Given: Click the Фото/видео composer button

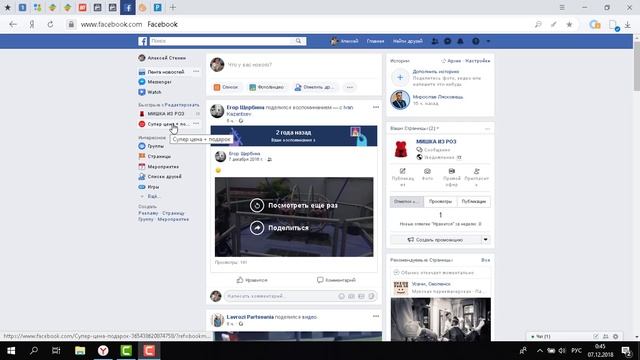Looking at the screenshot, I should coord(267,87).
